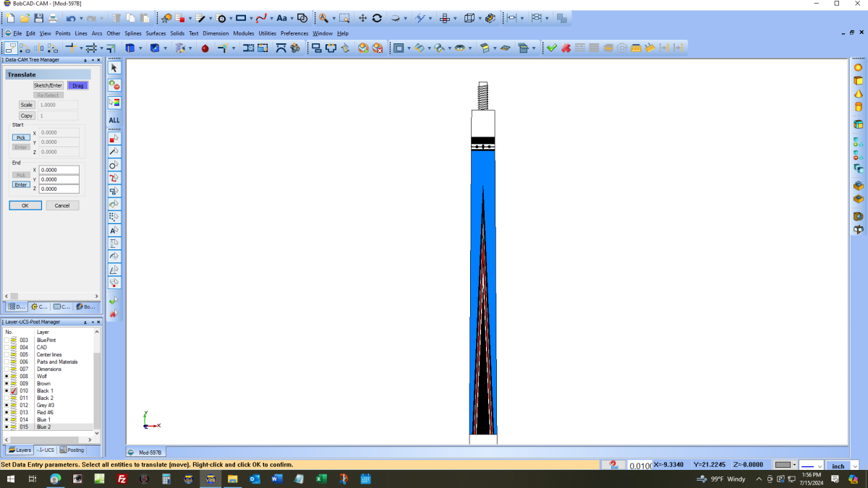Toggle visibility checkbox for Wolf layer
The width and height of the screenshot is (868, 488).
tap(7, 377)
